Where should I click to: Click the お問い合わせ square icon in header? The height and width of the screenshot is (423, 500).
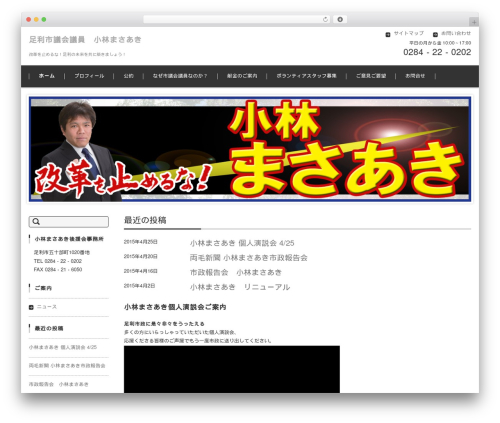(x=435, y=34)
